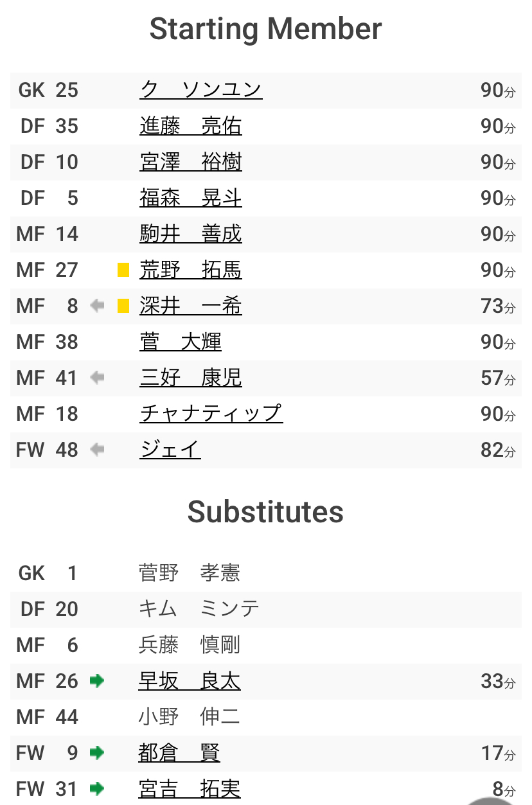Image resolution: width=532 pixels, height=805 pixels.
Task: Click the yellow card icon beside 深井 一希
Action: tap(123, 306)
